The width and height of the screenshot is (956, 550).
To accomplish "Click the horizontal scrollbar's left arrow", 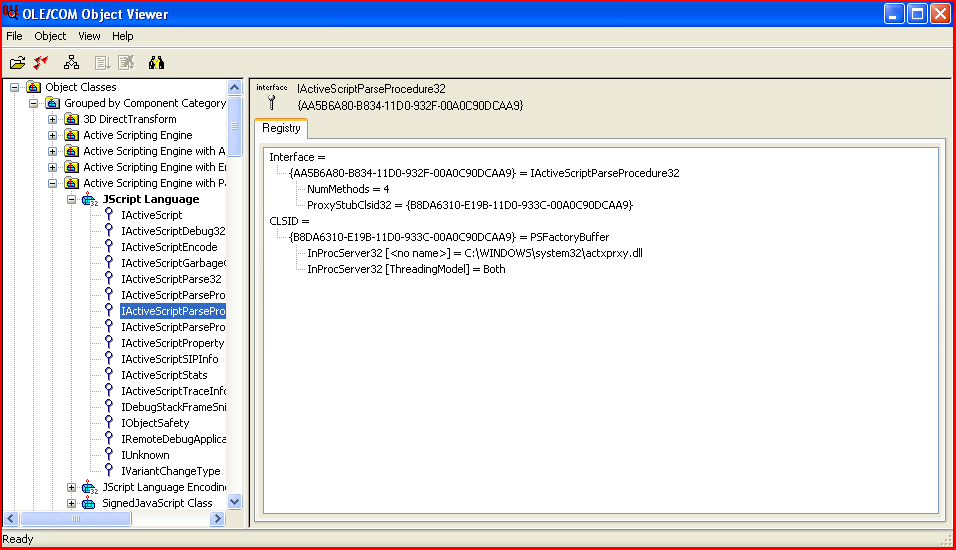I will [11, 518].
